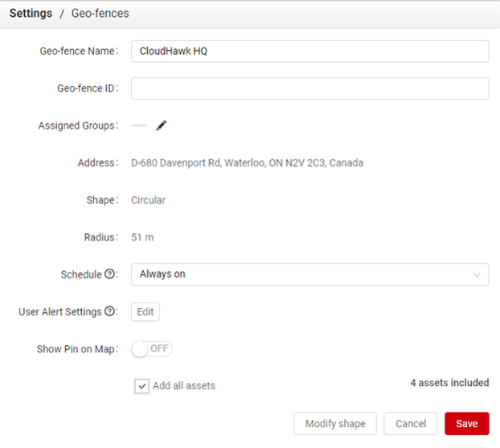Focus the Geo-fence Name field
This screenshot has width=500, height=448.
tap(309, 51)
